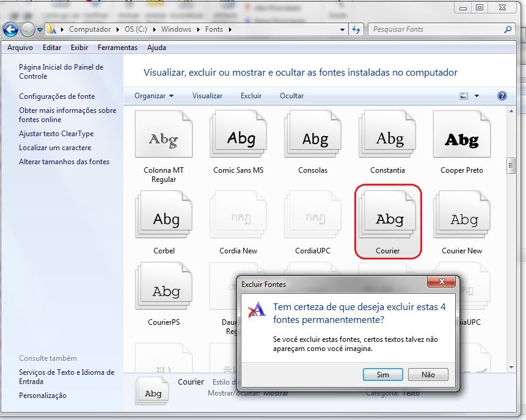Select the Colonna MT Regular font icon
526x420 pixels.
[x=164, y=139]
